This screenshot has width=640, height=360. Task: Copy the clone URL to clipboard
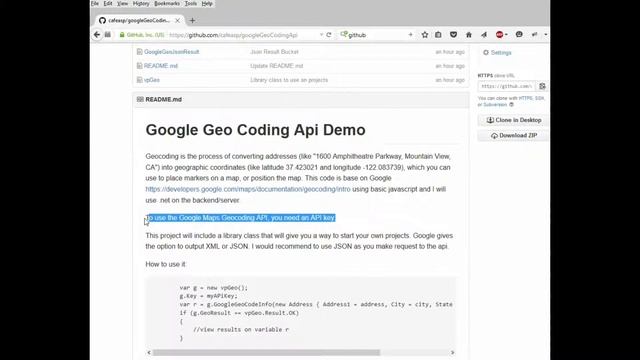[542, 86]
